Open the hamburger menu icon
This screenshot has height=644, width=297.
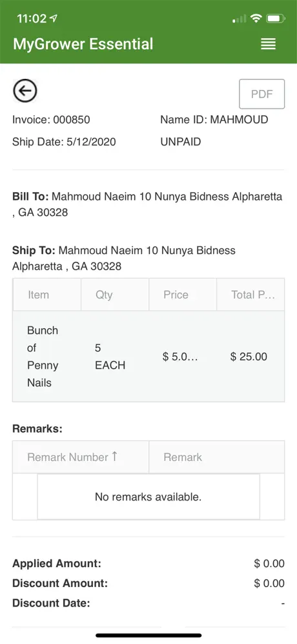coord(269,44)
